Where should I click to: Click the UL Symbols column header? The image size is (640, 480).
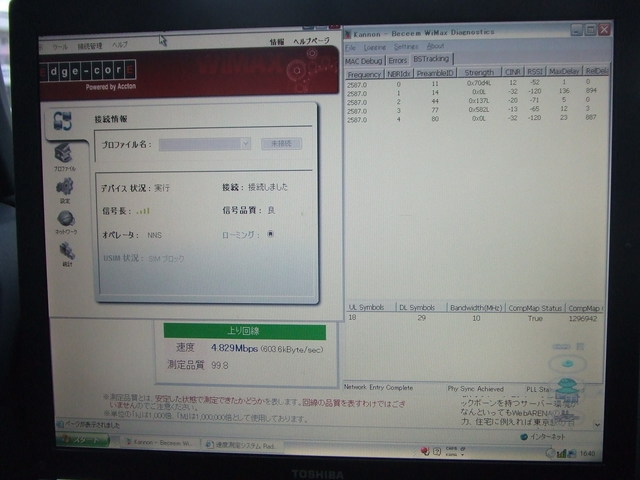tap(370, 307)
